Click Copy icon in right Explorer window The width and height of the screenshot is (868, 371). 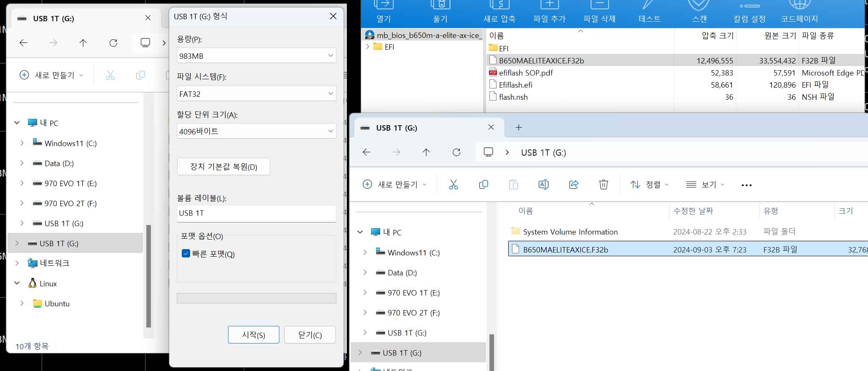click(x=484, y=184)
